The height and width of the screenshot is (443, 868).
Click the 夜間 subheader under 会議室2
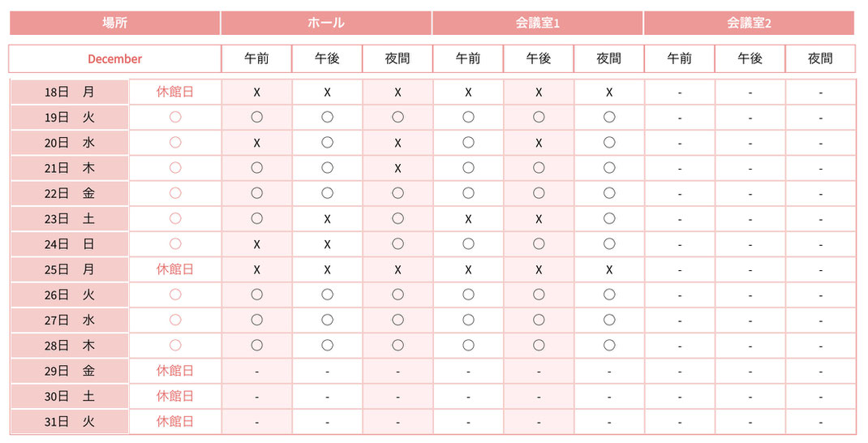coord(820,58)
